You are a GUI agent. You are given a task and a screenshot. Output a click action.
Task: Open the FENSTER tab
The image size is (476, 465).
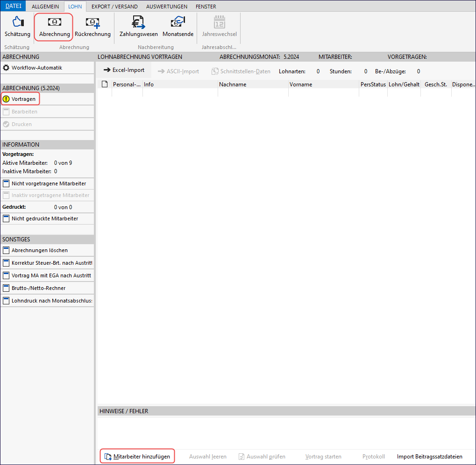click(x=206, y=7)
